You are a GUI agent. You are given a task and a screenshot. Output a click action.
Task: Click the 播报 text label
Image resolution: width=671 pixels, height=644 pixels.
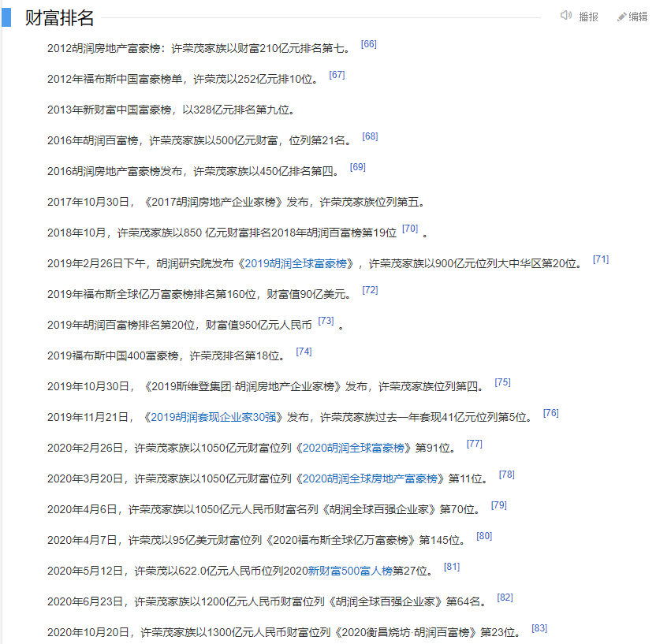tap(588, 17)
